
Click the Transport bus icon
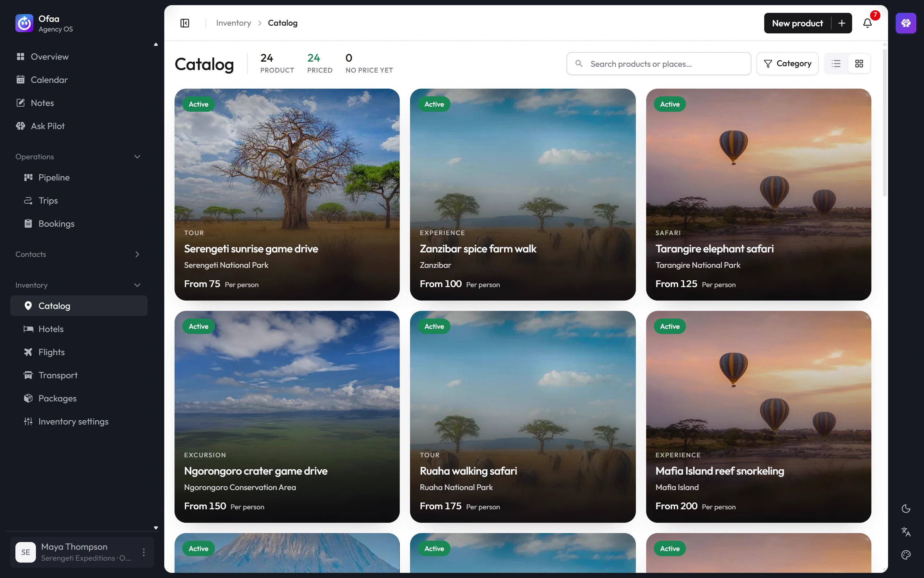pos(28,375)
